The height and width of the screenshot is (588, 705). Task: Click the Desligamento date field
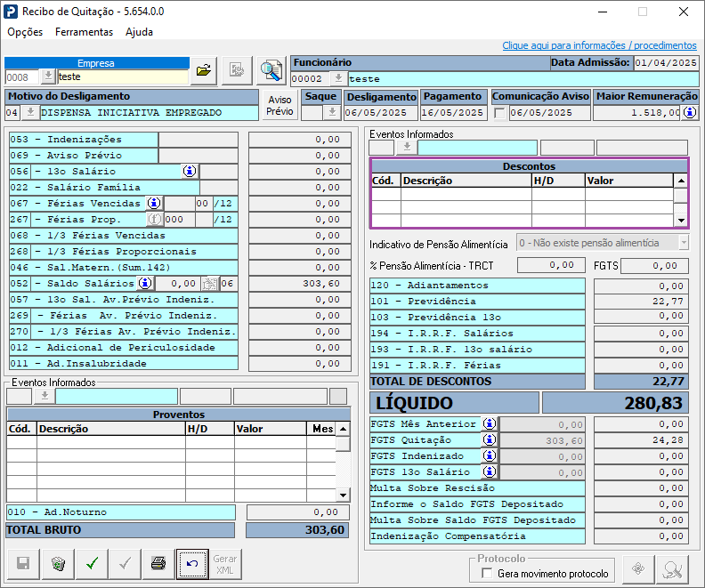coord(381,113)
